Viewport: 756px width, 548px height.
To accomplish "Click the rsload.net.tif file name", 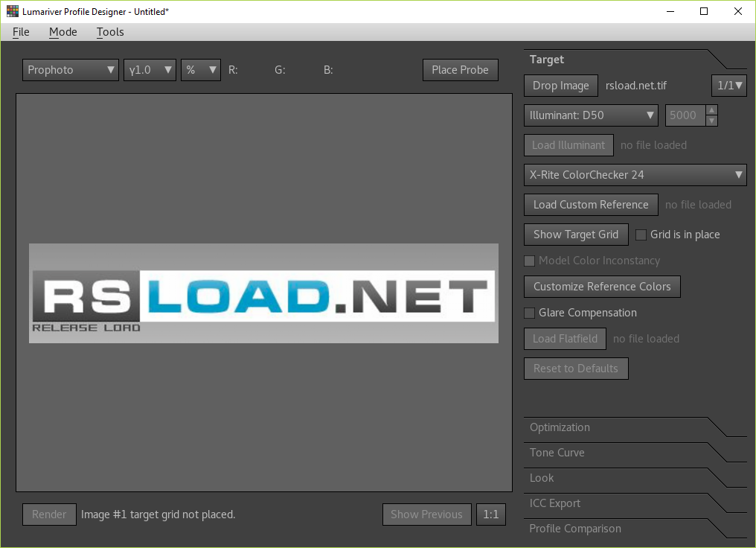I will (x=636, y=86).
